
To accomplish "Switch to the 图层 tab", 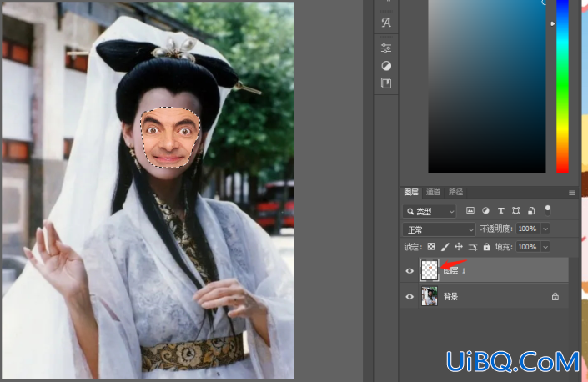I will 411,193.
